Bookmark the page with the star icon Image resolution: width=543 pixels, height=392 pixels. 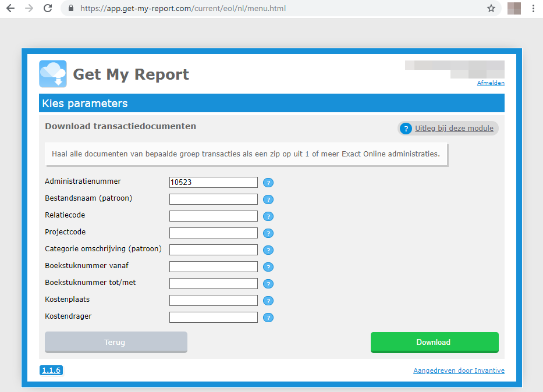491,8
